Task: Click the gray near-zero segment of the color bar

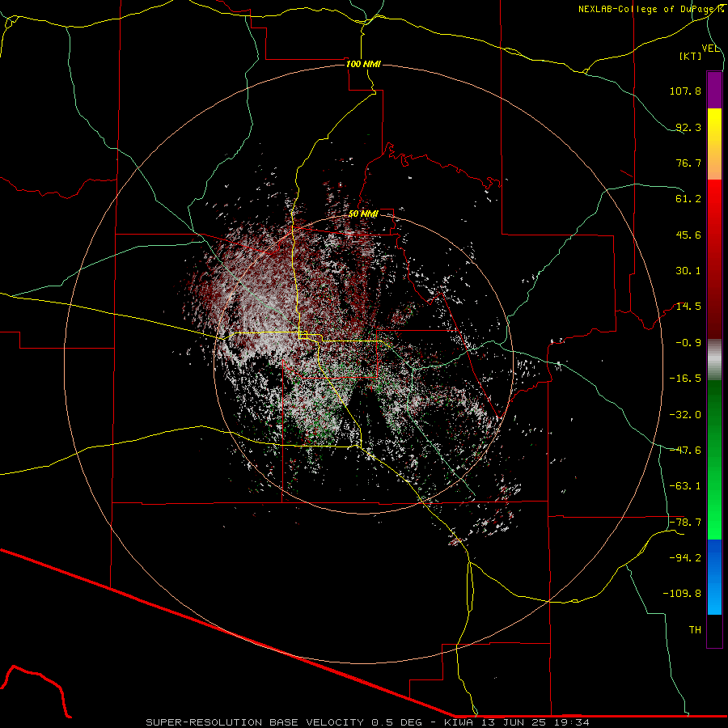Action: pos(714,359)
